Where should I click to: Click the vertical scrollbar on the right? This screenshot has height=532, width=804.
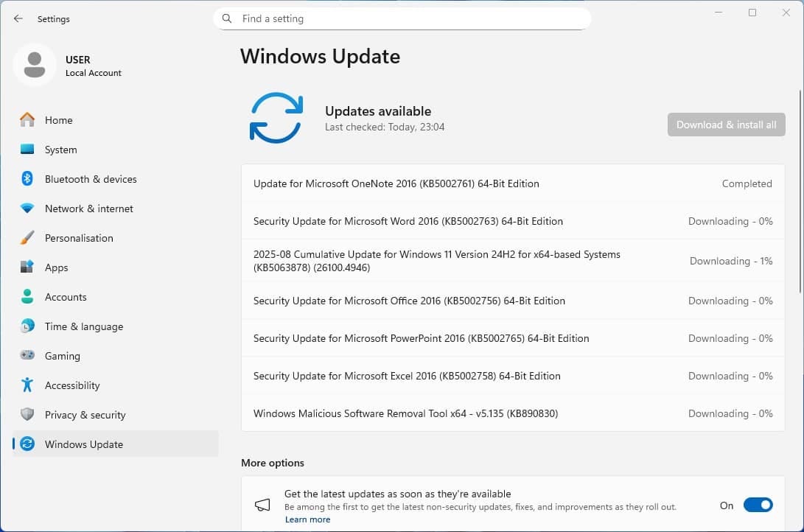[x=800, y=192]
